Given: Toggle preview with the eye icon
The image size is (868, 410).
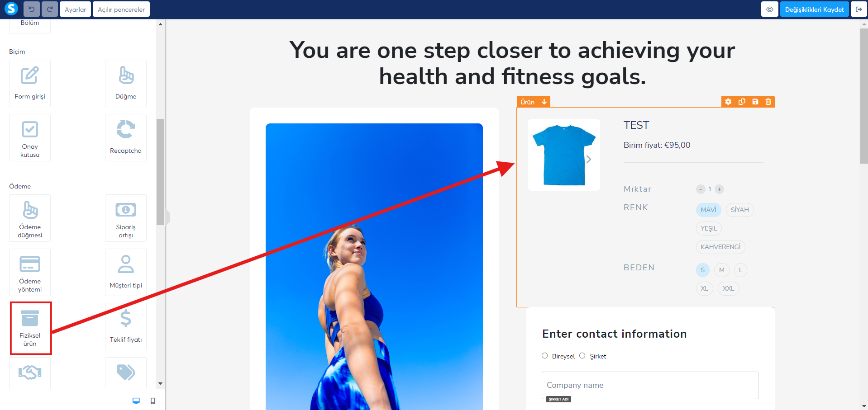Looking at the screenshot, I should point(770,9).
